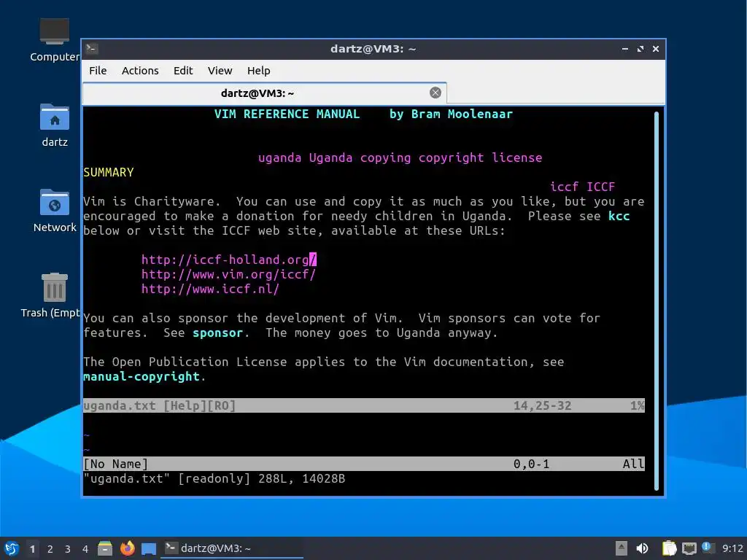Click the 14,25-32 cursor position indicator
Image resolution: width=747 pixels, height=560 pixels.
[542, 405]
